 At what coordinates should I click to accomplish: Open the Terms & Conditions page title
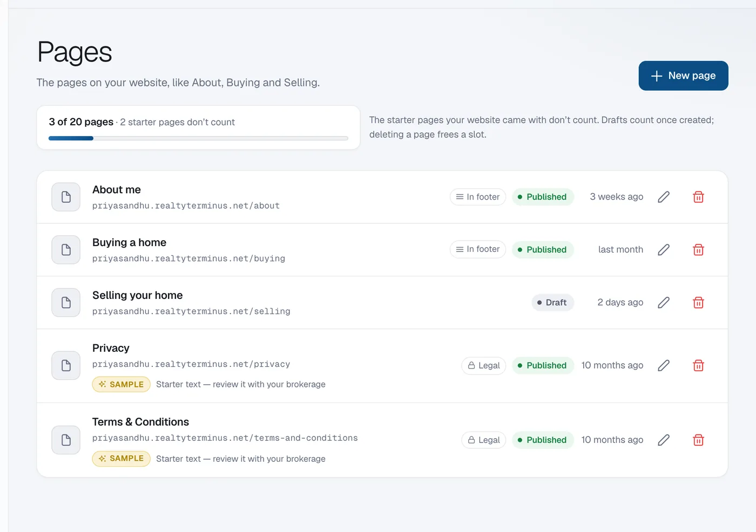click(141, 422)
